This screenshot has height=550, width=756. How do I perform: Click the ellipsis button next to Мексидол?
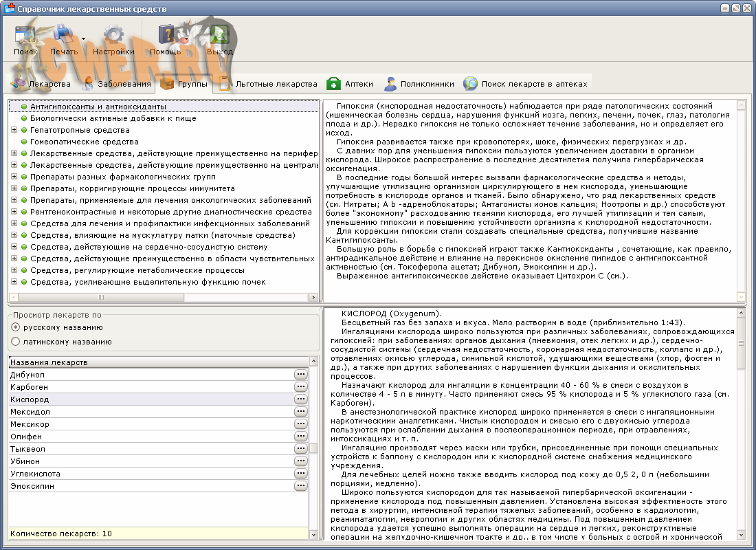point(300,412)
